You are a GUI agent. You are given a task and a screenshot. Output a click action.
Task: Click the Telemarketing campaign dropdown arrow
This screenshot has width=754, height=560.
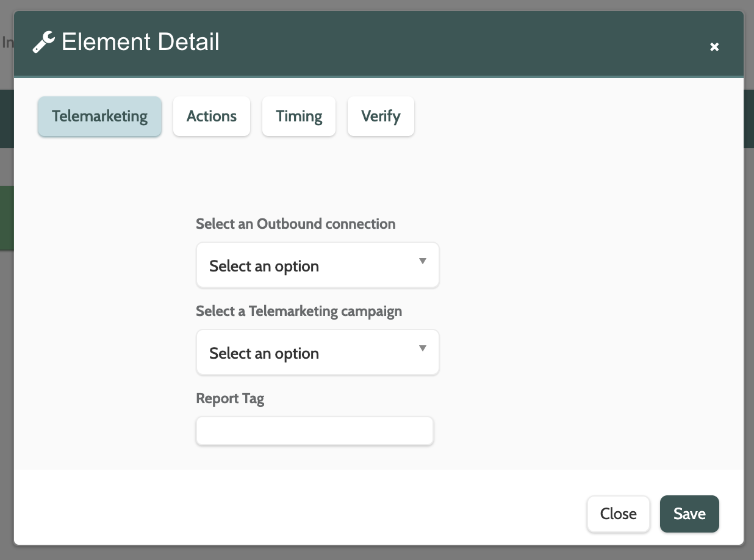pyautogui.click(x=422, y=349)
